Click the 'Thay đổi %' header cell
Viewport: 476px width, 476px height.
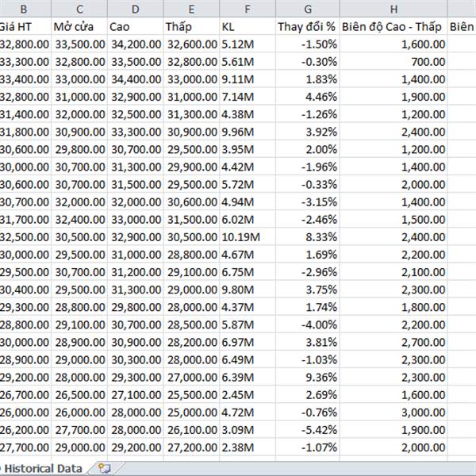tap(307, 27)
